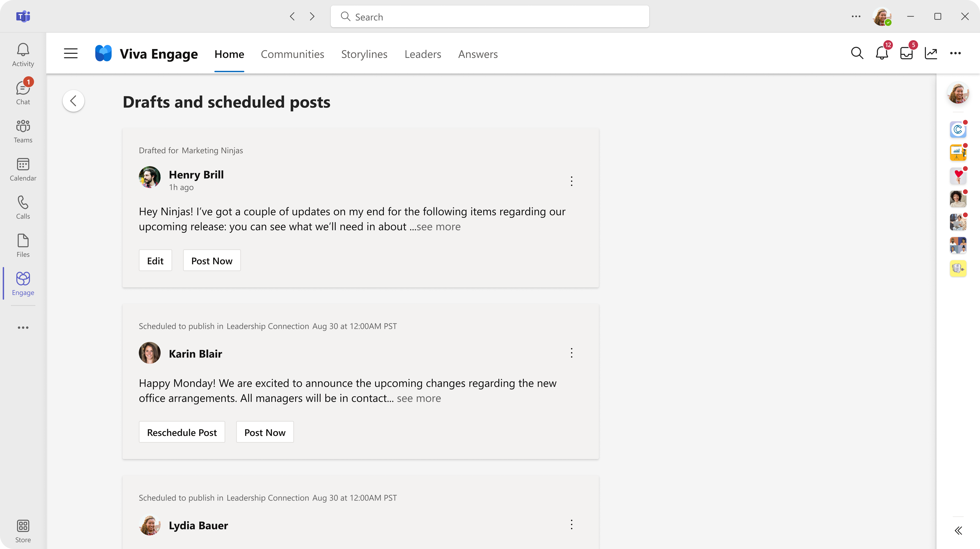Click see more on Karin Blair post
The width and height of the screenshot is (980, 549).
418,397
